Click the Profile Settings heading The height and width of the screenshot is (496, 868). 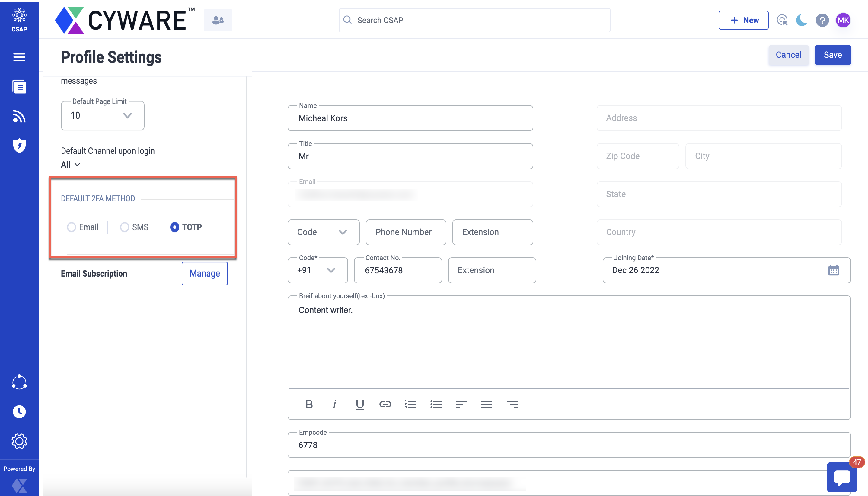pos(111,57)
